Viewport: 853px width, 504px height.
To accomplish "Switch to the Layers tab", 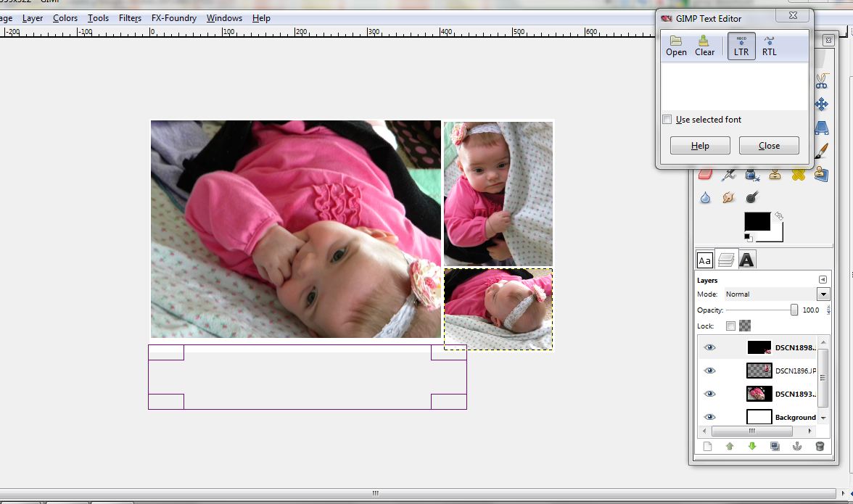I will tap(725, 260).
